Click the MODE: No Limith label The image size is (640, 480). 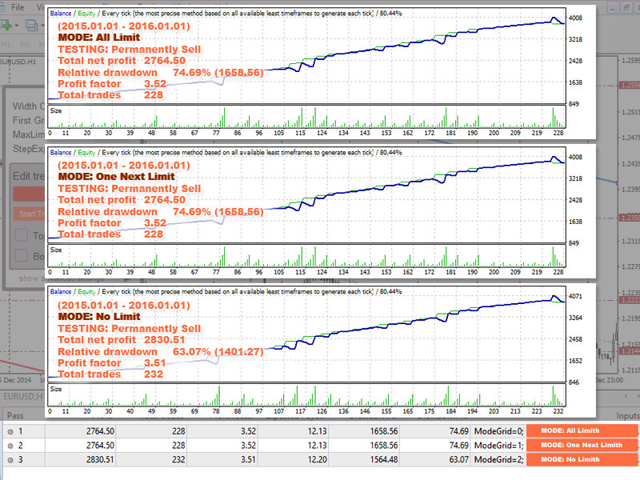[582, 459]
